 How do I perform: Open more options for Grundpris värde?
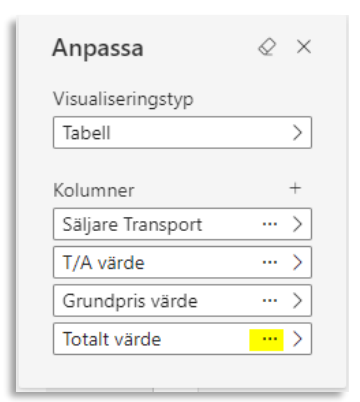[x=270, y=301]
